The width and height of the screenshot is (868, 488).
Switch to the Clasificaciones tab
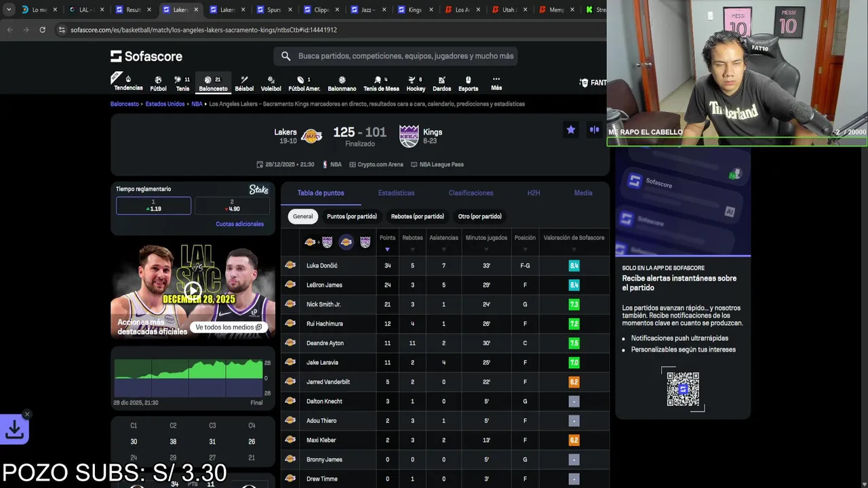click(471, 193)
